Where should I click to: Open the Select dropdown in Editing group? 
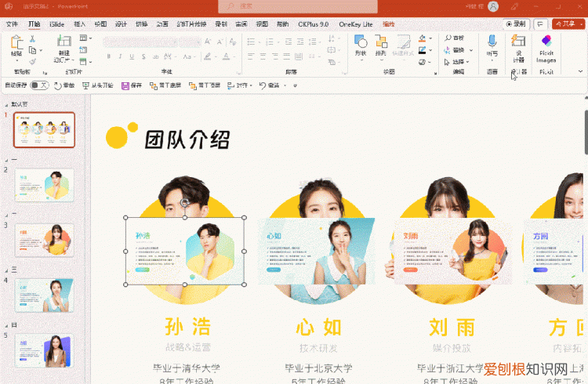457,62
